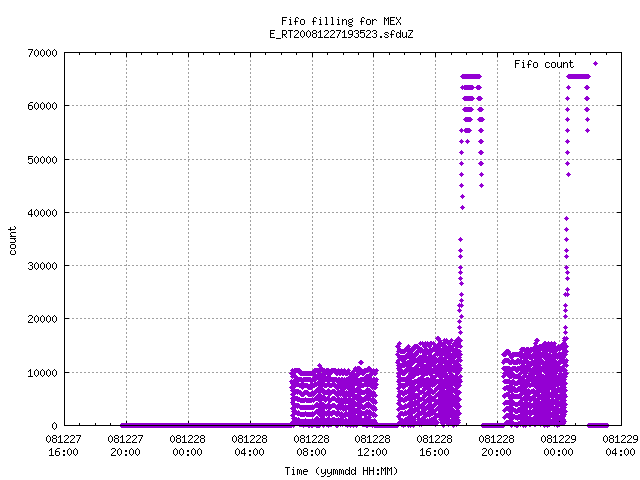Click the y-axis tick label 50000
Viewport: 640px width, 480px height.
pyautogui.click(x=42, y=160)
